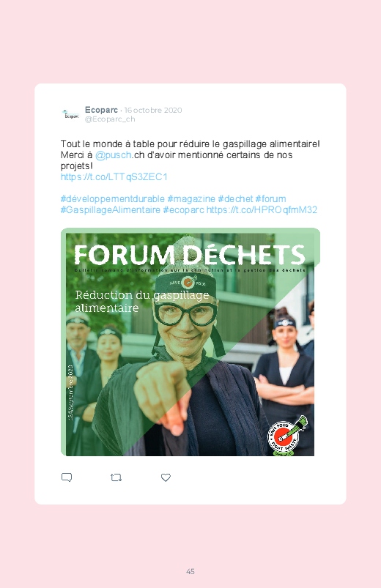Click the FORUM DÉCHETS title on image
381x588 pixels.
point(190,255)
